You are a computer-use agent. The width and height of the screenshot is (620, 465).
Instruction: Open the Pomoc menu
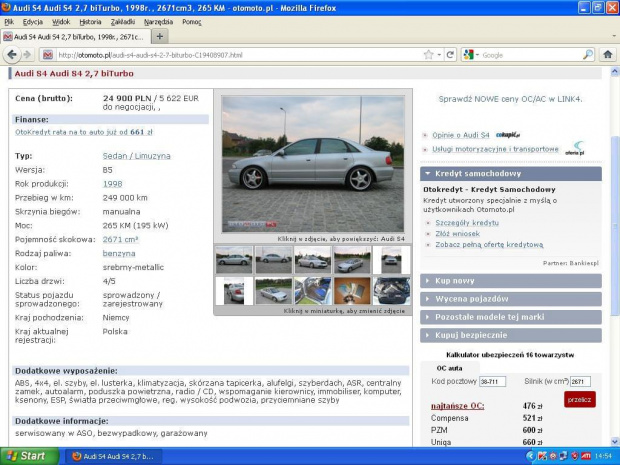pyautogui.click(x=192, y=22)
